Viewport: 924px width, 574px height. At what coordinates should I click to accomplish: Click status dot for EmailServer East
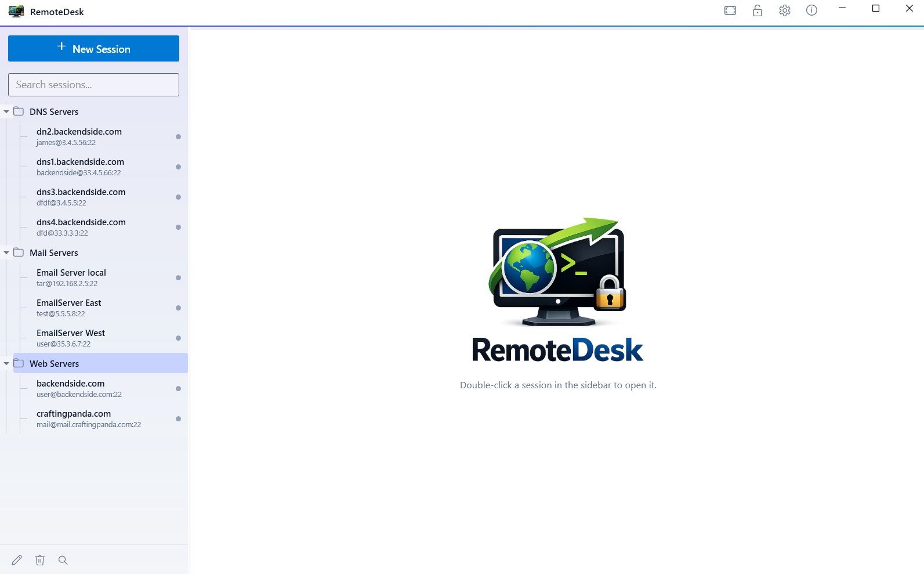coord(178,308)
